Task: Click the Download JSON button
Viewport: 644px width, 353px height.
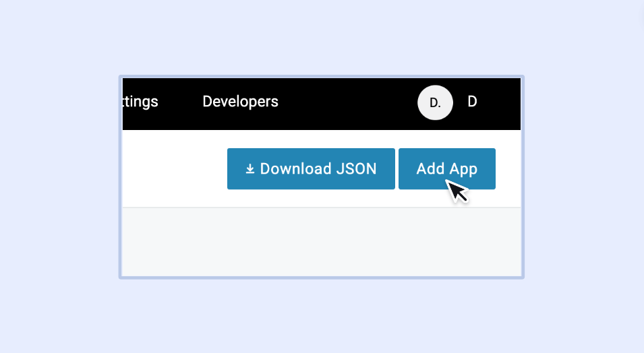Action: tap(311, 169)
